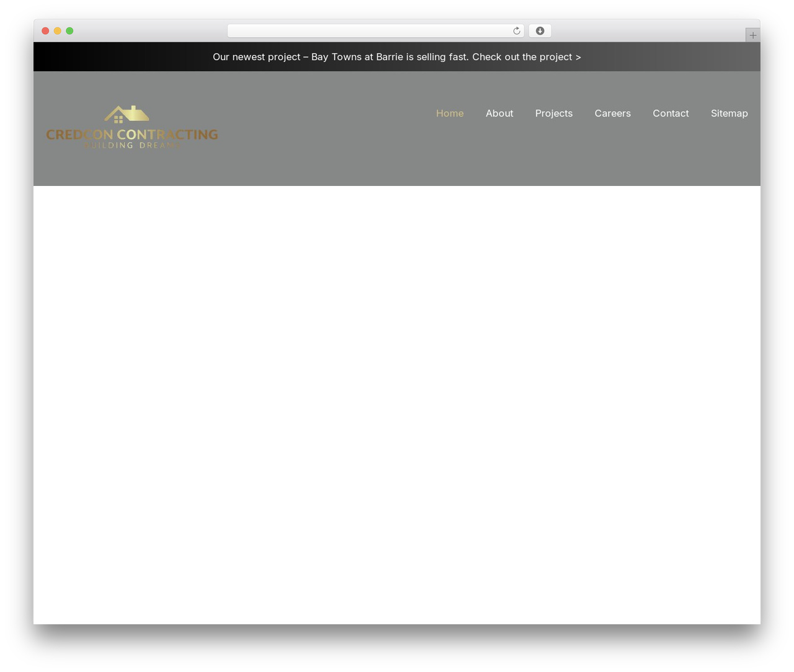Image resolution: width=794 pixels, height=672 pixels.
Task: Close the browser window with red button
Action: pyautogui.click(x=45, y=31)
